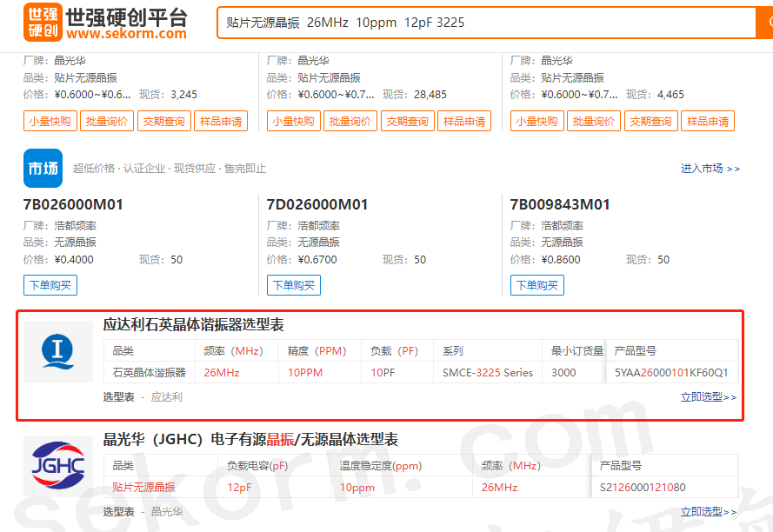Image resolution: width=773 pixels, height=532 pixels.
Task: Open product 7B026000M01
Action: (73, 204)
